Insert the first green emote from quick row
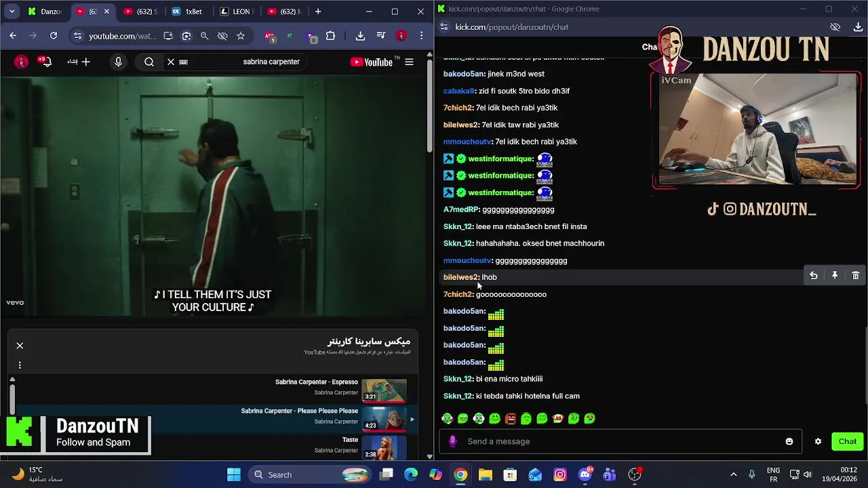This screenshot has height=488, width=868. (x=448, y=419)
